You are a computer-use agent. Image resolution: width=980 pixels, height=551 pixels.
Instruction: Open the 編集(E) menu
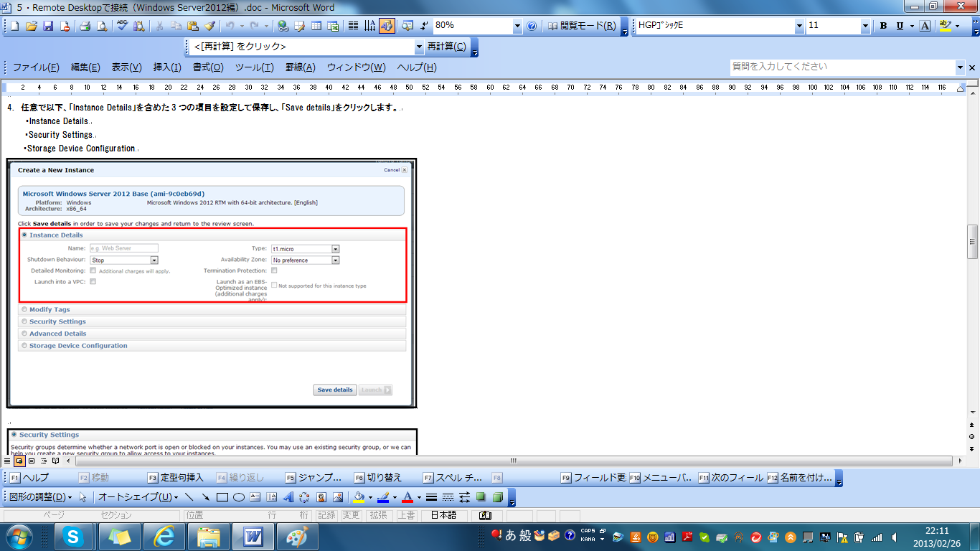point(85,67)
